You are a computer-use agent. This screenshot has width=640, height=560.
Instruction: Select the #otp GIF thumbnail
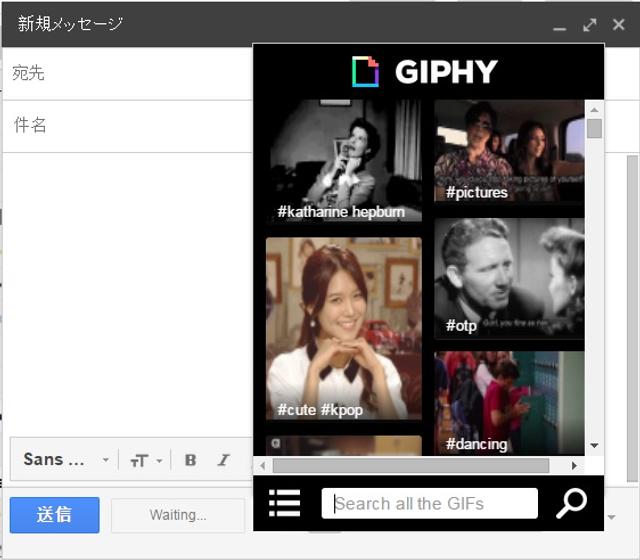coord(509,278)
